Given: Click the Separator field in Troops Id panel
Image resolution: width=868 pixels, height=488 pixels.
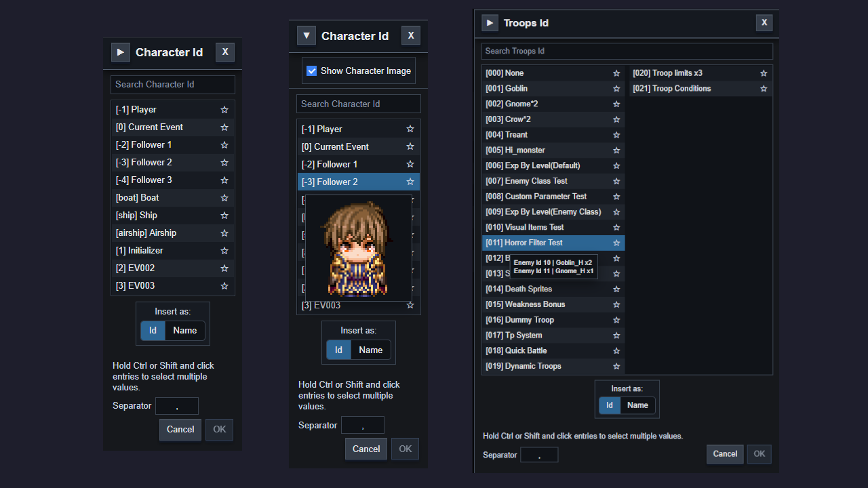Looking at the screenshot, I should click(539, 455).
